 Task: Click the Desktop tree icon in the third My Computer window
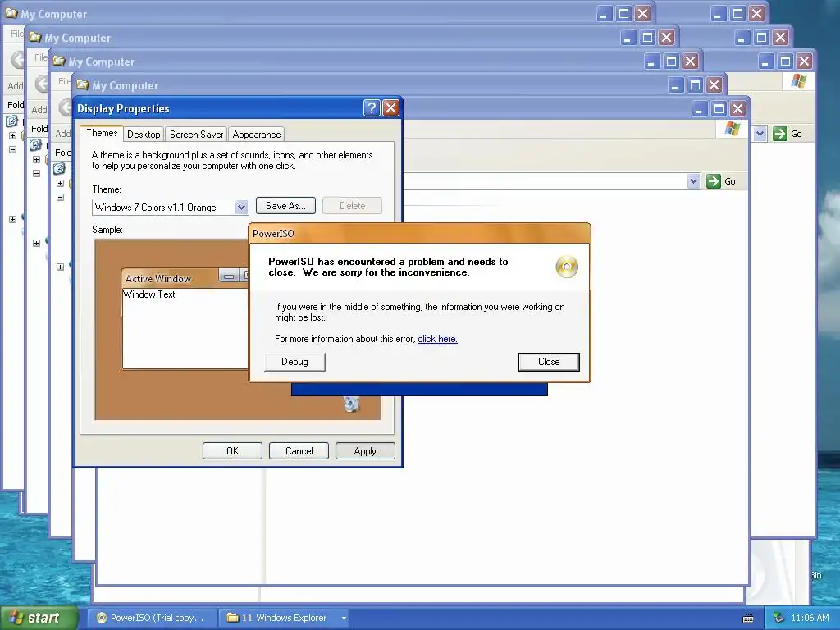tap(59, 169)
